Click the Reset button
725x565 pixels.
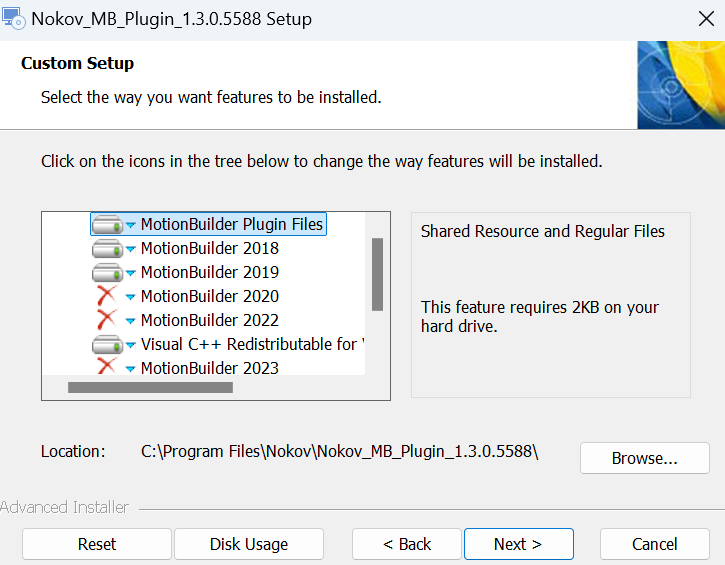coord(97,544)
